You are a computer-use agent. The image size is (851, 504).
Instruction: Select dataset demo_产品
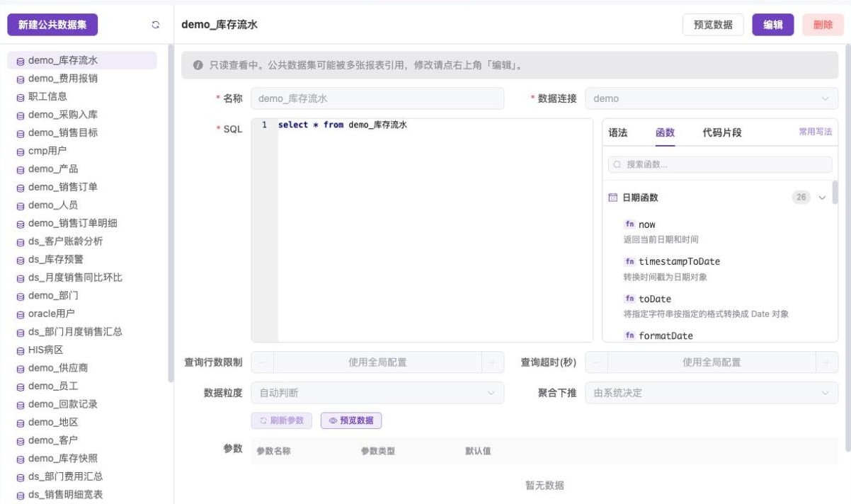[x=82, y=169]
